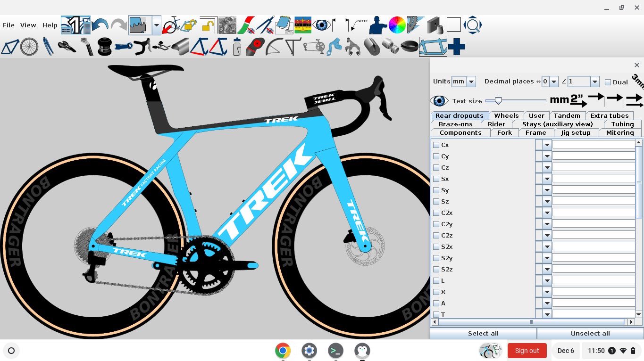Viewport: 644px width, 361px height.
Task: Open the fender icon
Action: (275, 47)
